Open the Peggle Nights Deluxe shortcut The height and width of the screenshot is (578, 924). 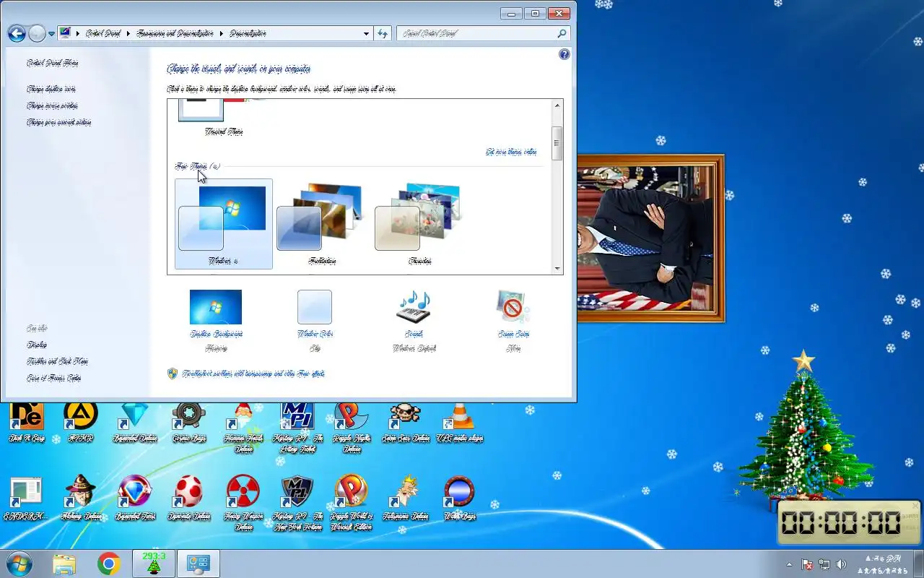point(352,427)
